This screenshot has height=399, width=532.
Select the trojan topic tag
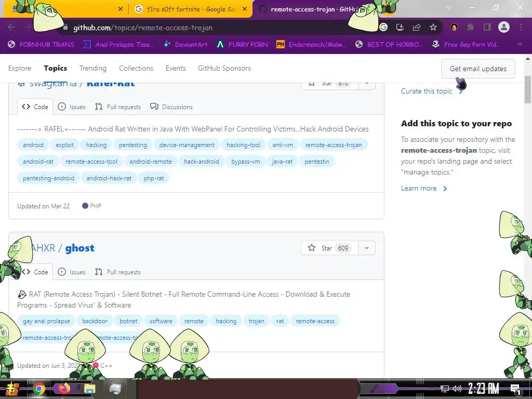tap(256, 321)
